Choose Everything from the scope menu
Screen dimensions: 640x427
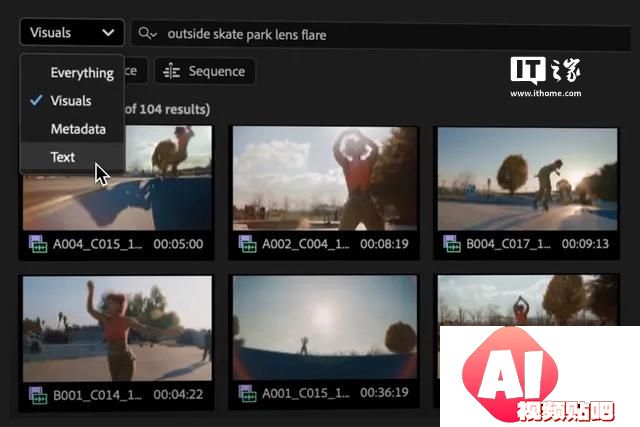pyautogui.click(x=81, y=72)
